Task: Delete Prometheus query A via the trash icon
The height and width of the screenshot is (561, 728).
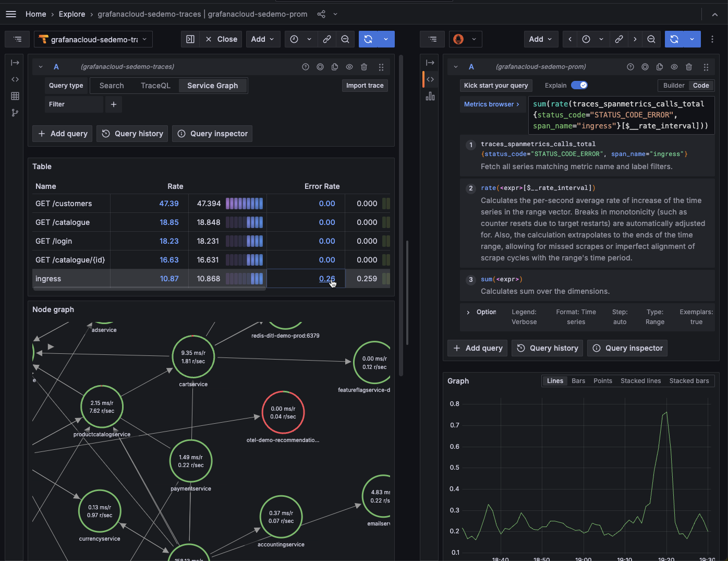Action: pos(689,67)
